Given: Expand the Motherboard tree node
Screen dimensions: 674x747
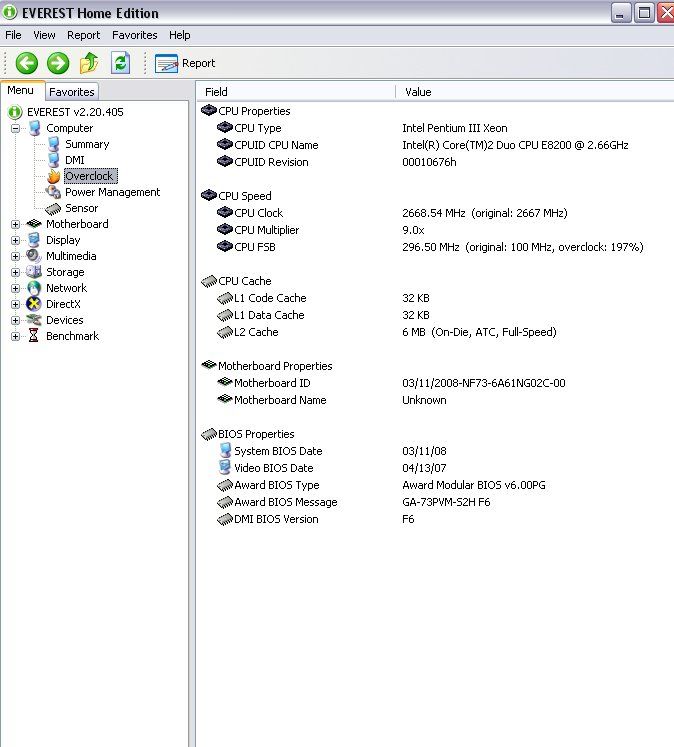Looking at the screenshot, I should coord(16,224).
